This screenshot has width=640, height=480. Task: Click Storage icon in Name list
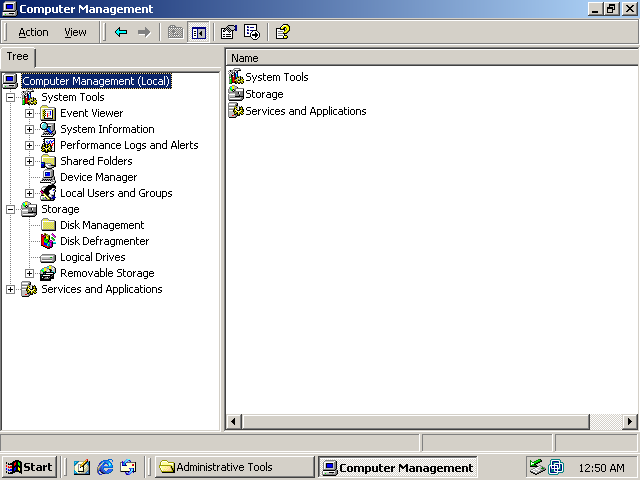[x=236, y=94]
